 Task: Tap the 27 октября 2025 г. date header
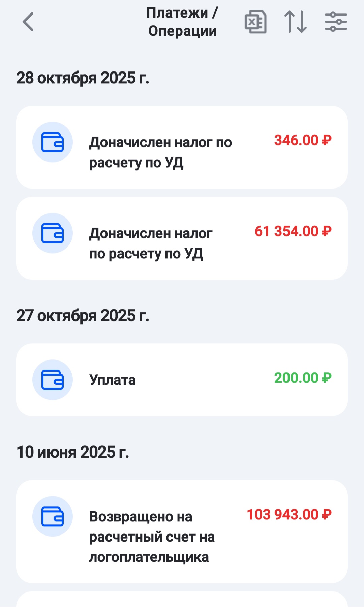[83, 316]
